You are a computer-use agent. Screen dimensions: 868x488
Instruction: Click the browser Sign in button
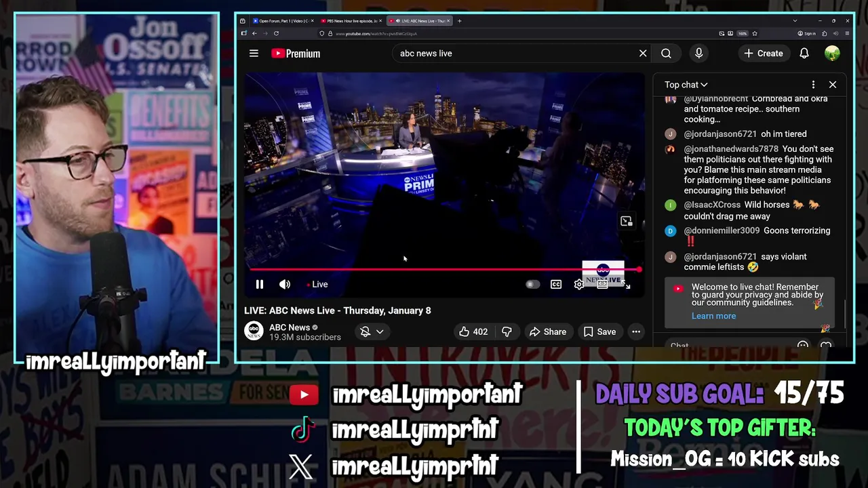[x=806, y=33]
